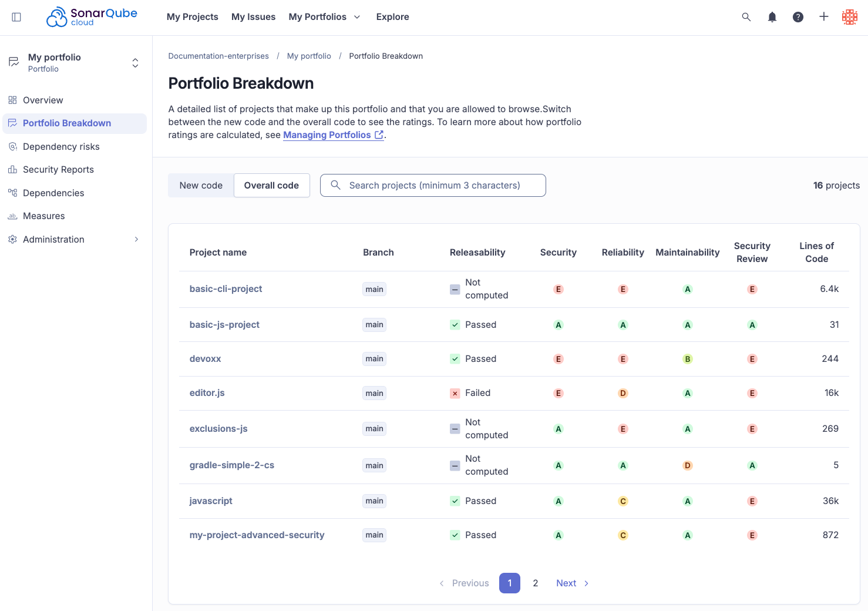Switch to New code view
Image resolution: width=868 pixels, height=611 pixels.
[201, 186]
